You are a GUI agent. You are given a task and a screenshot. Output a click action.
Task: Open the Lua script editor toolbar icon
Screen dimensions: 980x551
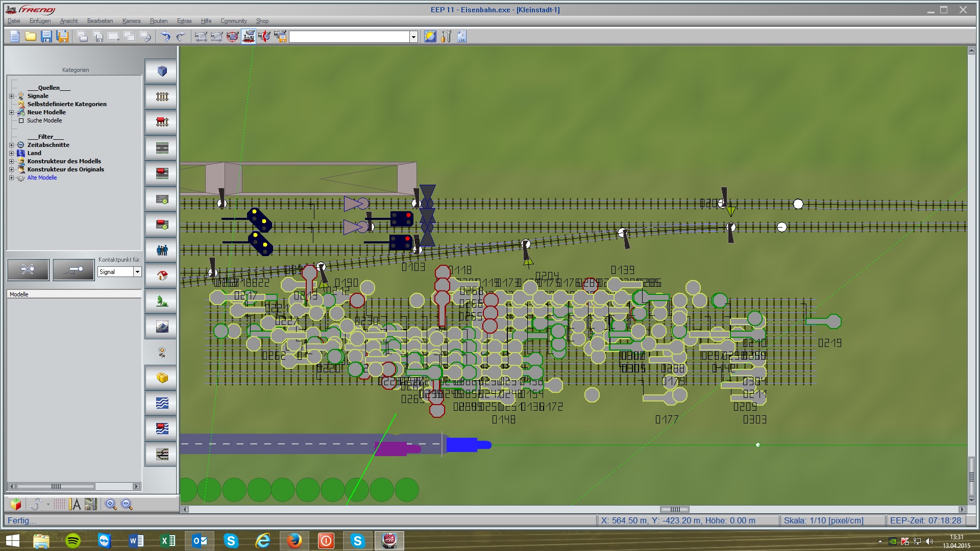461,36
